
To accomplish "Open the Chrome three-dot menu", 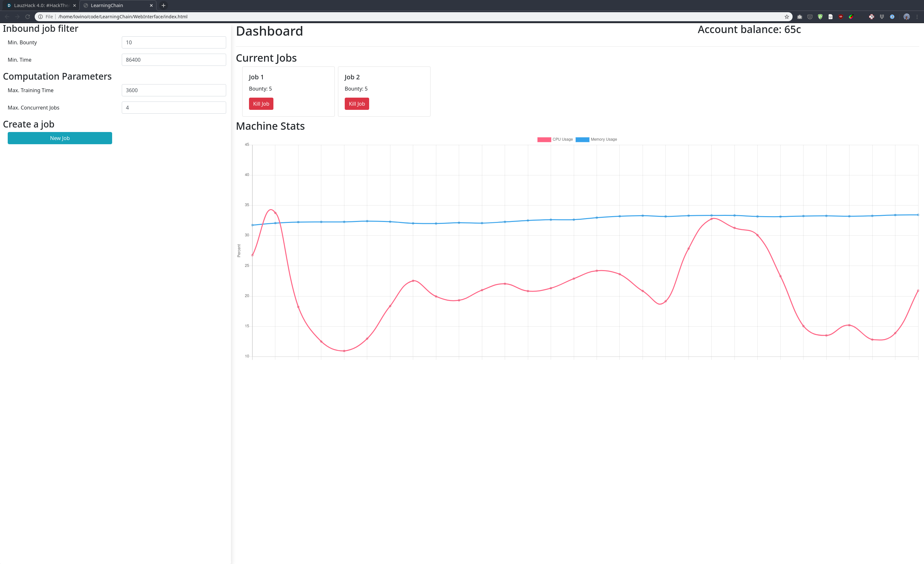I will coord(917,17).
